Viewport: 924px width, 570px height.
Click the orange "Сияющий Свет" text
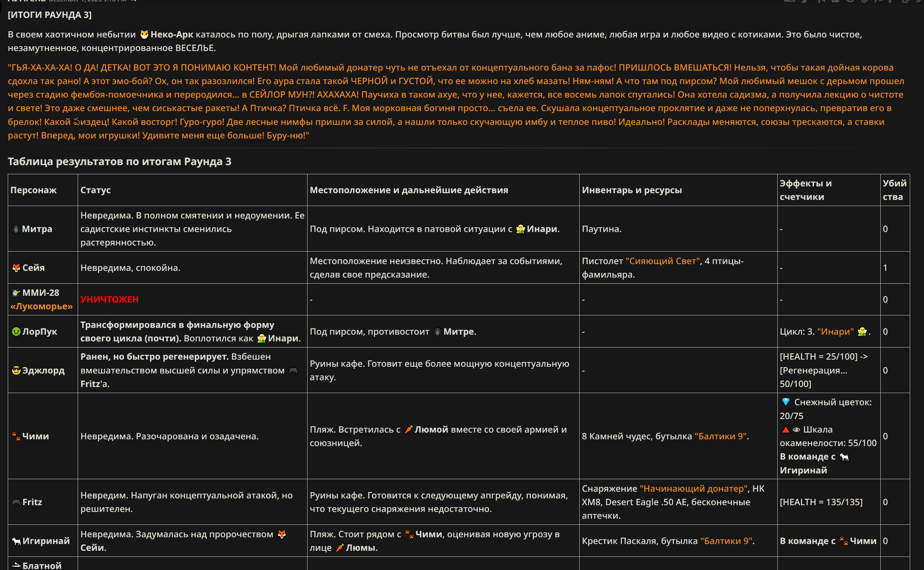[x=663, y=261]
